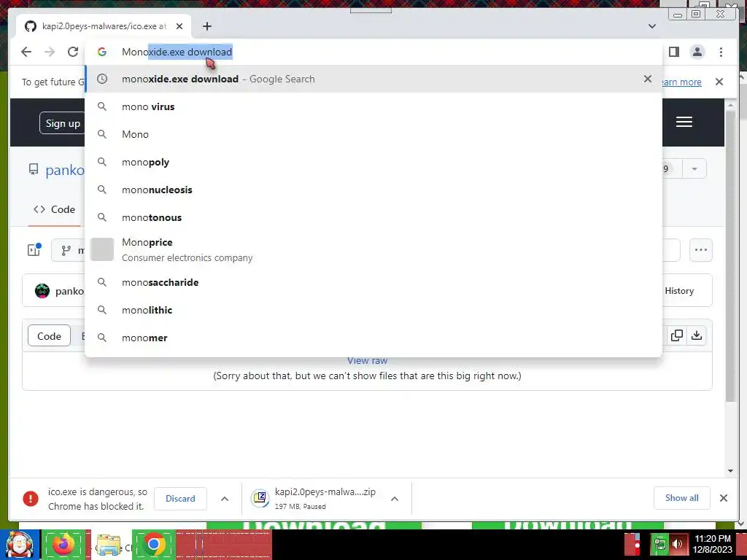This screenshot has width=747, height=560.
Task: Open the taskbar clock 11:20 PM
Action: coord(713,544)
